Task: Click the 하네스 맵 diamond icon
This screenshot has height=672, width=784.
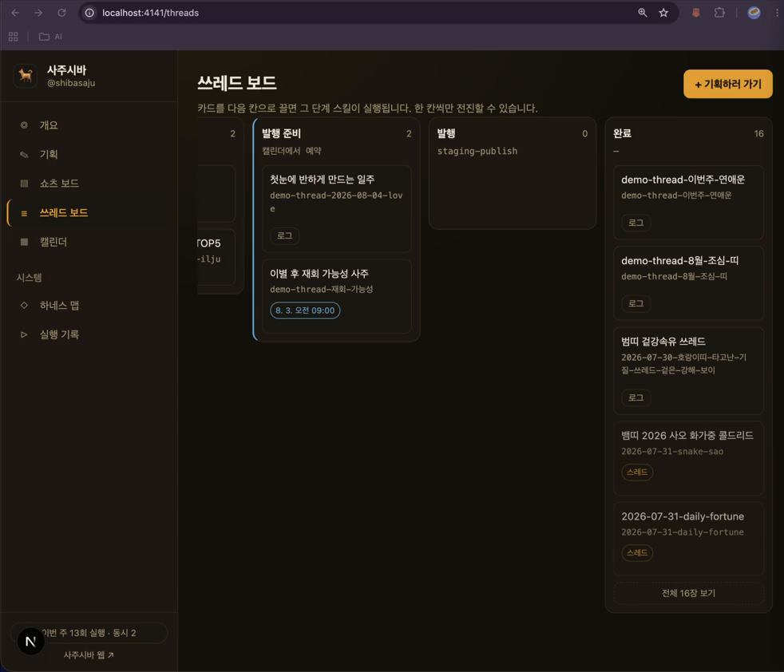Action: click(x=24, y=305)
